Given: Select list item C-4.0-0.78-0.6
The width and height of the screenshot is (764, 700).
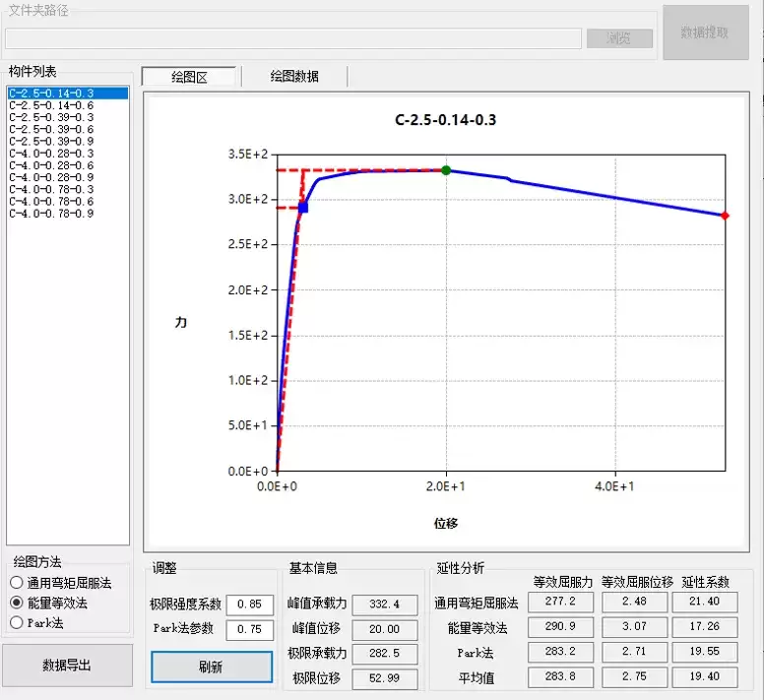Looking at the screenshot, I should (x=68, y=201).
